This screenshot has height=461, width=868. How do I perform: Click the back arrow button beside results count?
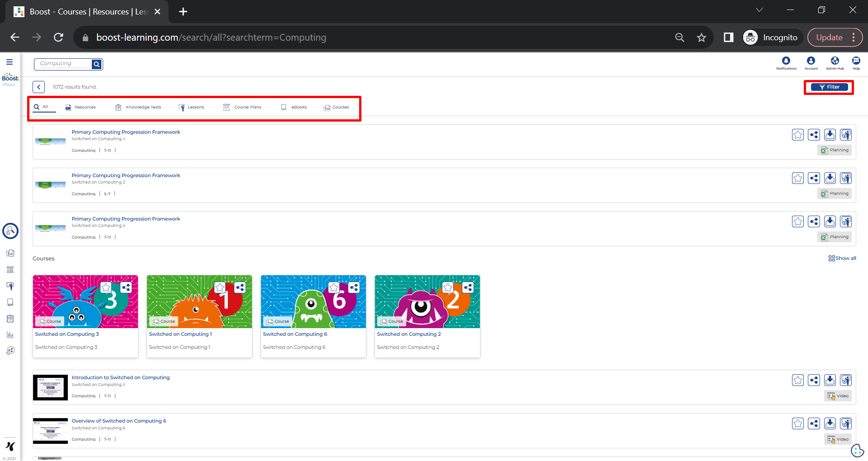point(39,87)
